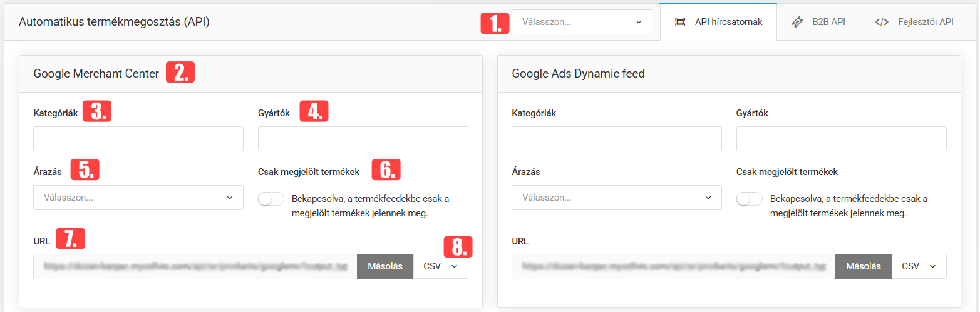Switch to the Fejlesztői API tab
The width and height of the screenshot is (980, 312).
click(x=914, y=22)
